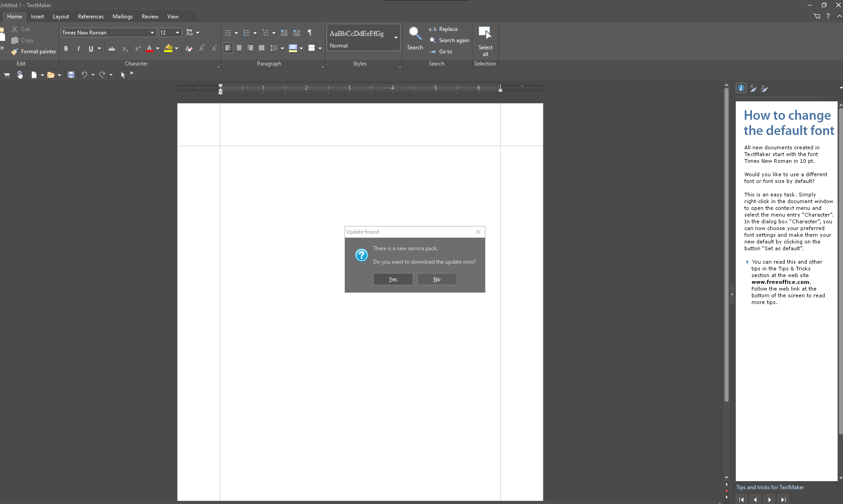Image resolution: width=843 pixels, height=504 pixels.
Task: Click Select all
Action: click(x=485, y=41)
